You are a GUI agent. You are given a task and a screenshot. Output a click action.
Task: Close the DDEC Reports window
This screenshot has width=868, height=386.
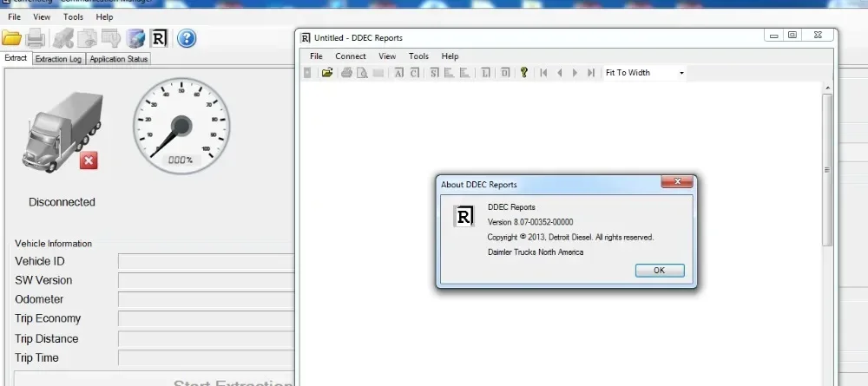818,36
